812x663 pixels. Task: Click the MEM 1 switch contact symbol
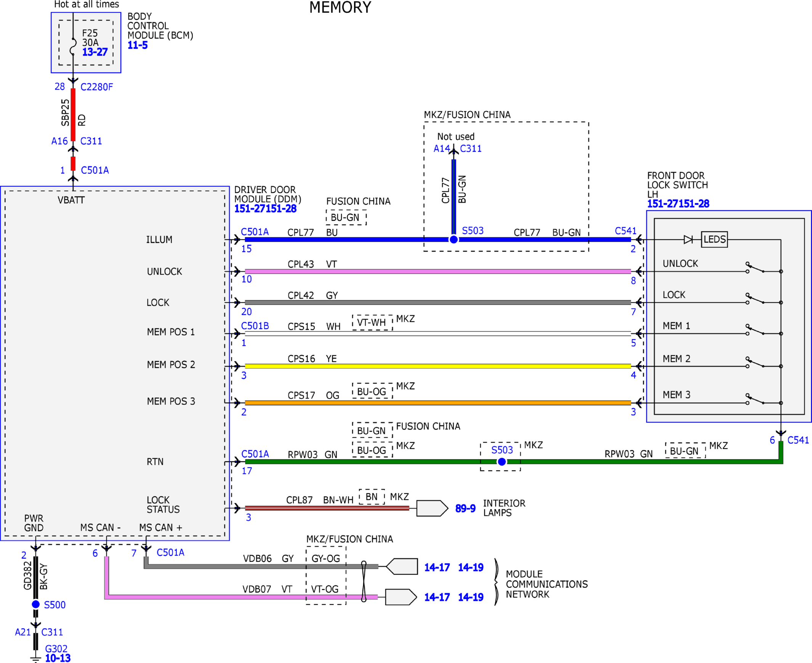[x=756, y=329]
